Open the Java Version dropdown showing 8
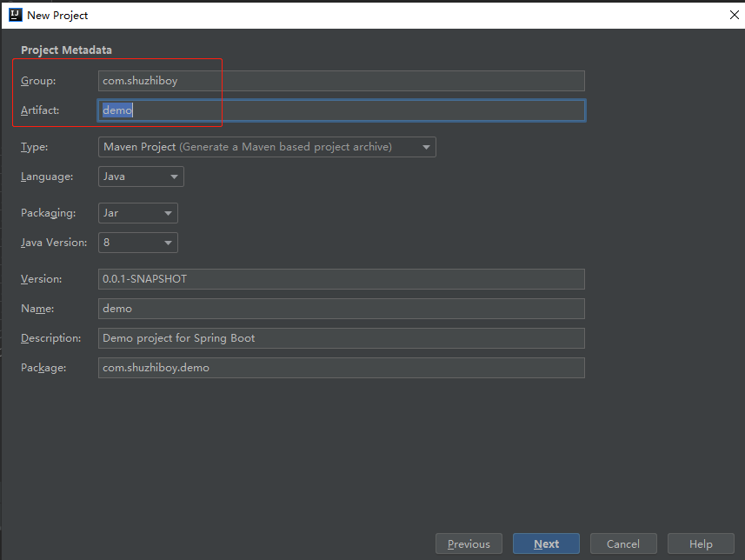 pyautogui.click(x=138, y=243)
